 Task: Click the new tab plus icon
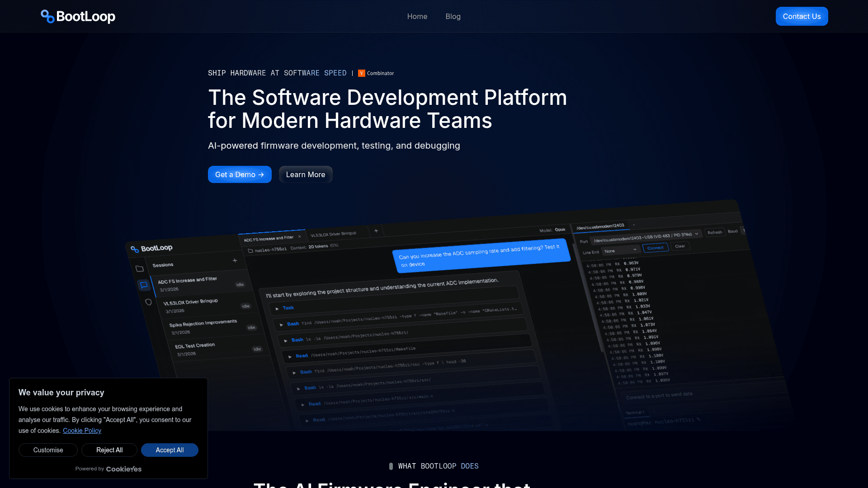(376, 231)
